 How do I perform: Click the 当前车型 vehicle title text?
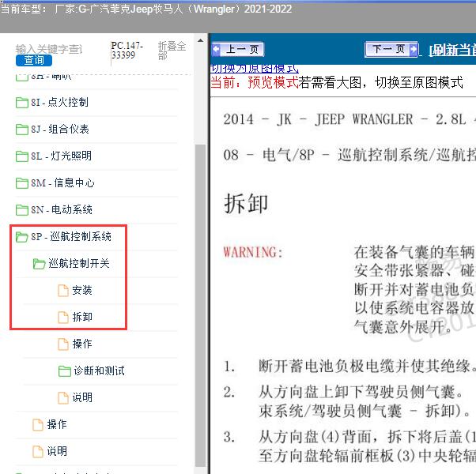pyautogui.click(x=146, y=9)
